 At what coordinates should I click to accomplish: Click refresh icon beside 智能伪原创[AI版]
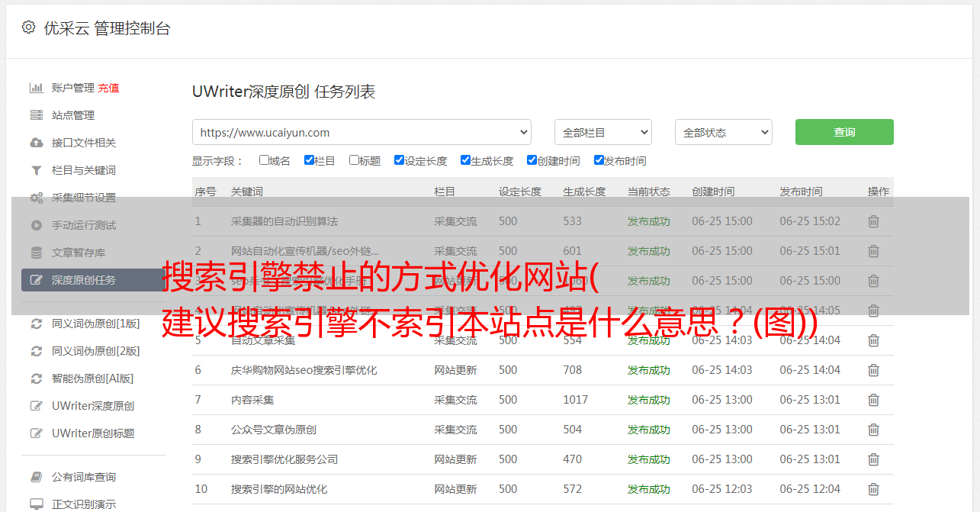click(x=36, y=378)
